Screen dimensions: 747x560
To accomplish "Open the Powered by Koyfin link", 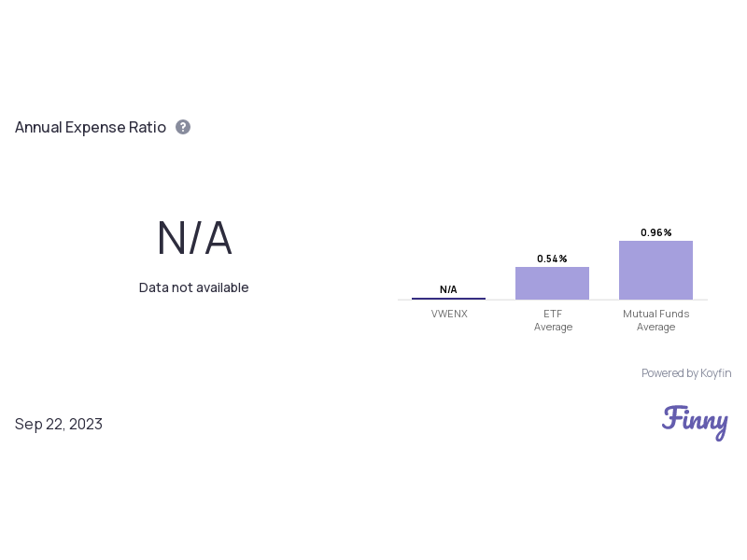I will point(685,373).
